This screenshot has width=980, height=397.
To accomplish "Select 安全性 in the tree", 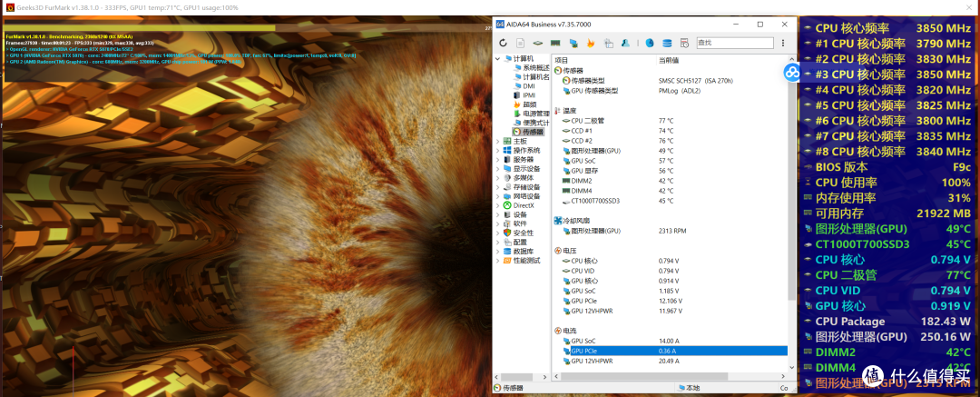I will pyautogui.click(x=518, y=233).
